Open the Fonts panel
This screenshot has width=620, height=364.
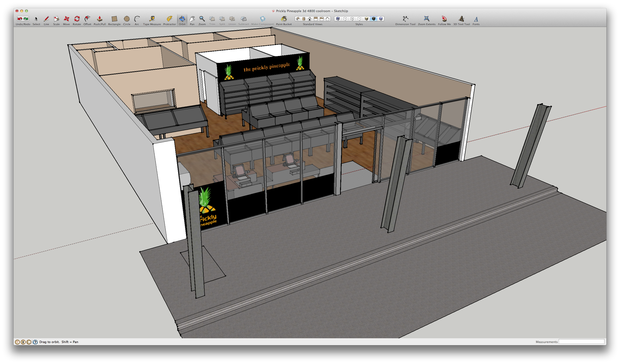[476, 19]
